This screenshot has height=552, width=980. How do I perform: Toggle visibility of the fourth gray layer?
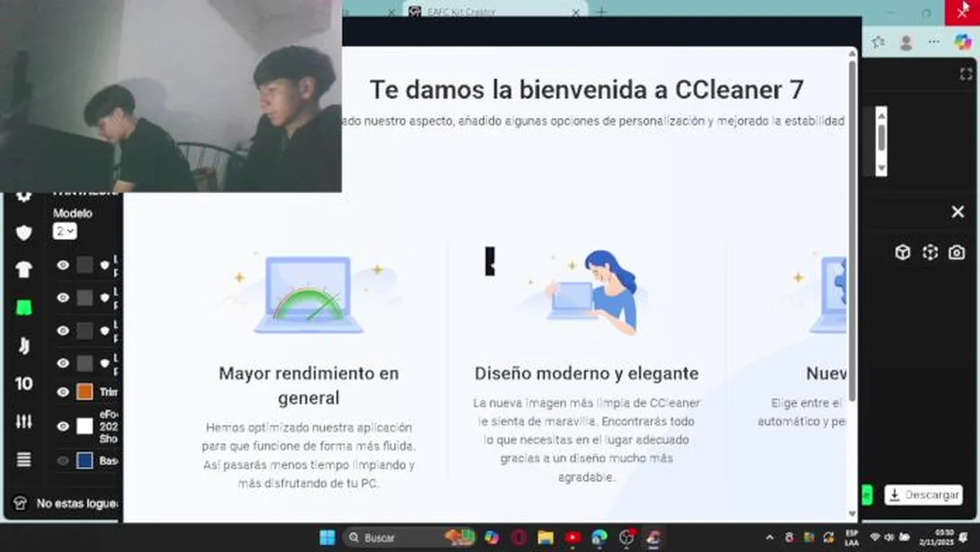point(63,363)
